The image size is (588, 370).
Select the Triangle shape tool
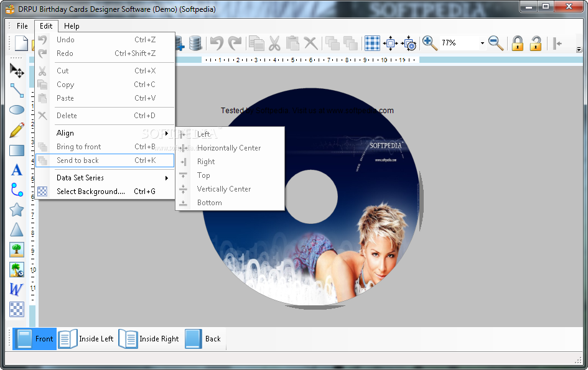click(17, 229)
